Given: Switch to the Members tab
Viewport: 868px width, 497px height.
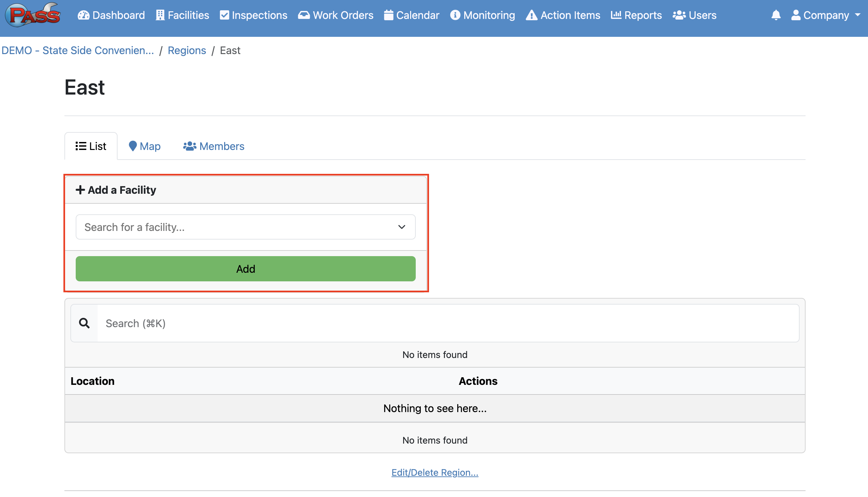Looking at the screenshot, I should pyautogui.click(x=214, y=146).
